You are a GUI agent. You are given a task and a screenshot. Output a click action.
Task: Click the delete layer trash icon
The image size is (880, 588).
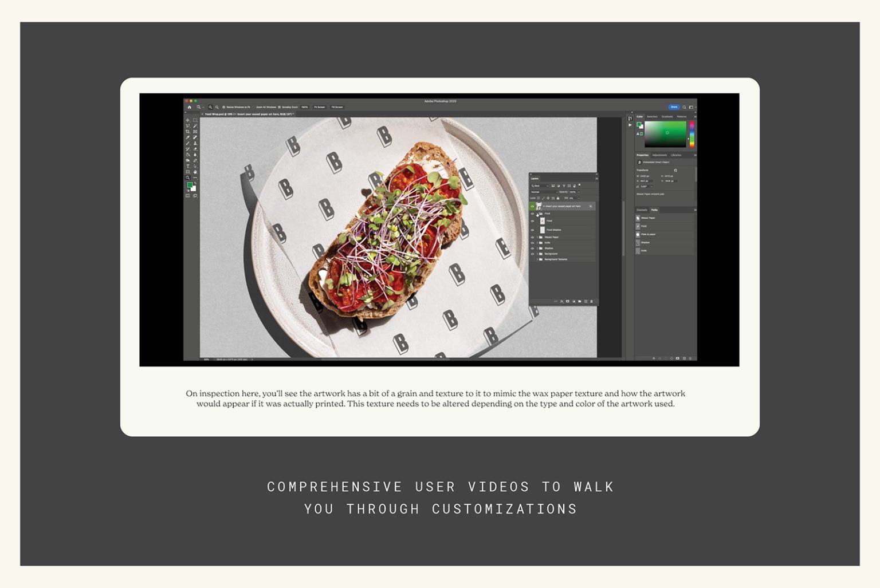[591, 301]
